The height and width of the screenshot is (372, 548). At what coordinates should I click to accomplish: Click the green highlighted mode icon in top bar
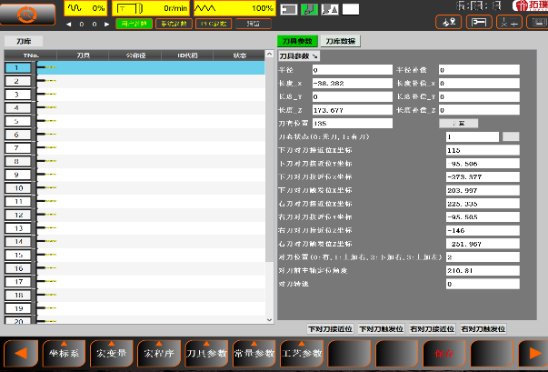[309, 9]
